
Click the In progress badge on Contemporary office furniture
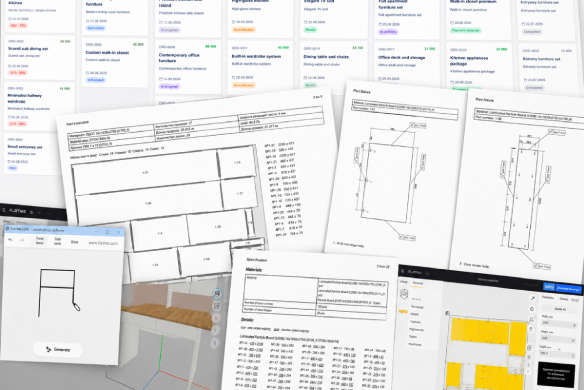click(x=169, y=86)
